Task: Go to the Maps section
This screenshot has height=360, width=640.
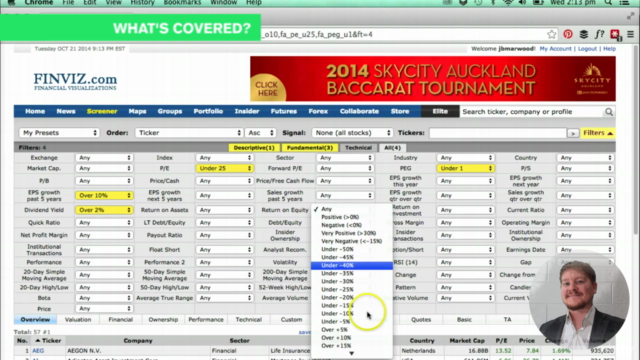Action: coord(137,111)
